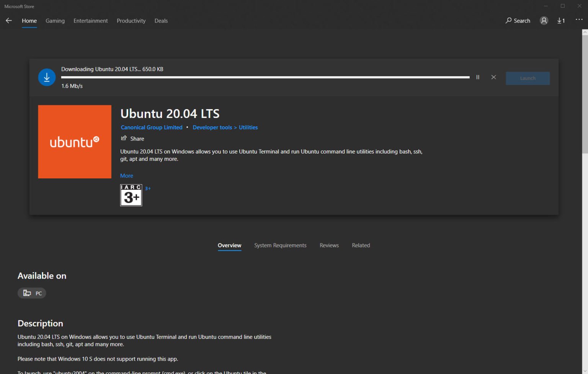Open the Ubuntu app logo thumbnail
The width and height of the screenshot is (588, 374).
tap(75, 141)
